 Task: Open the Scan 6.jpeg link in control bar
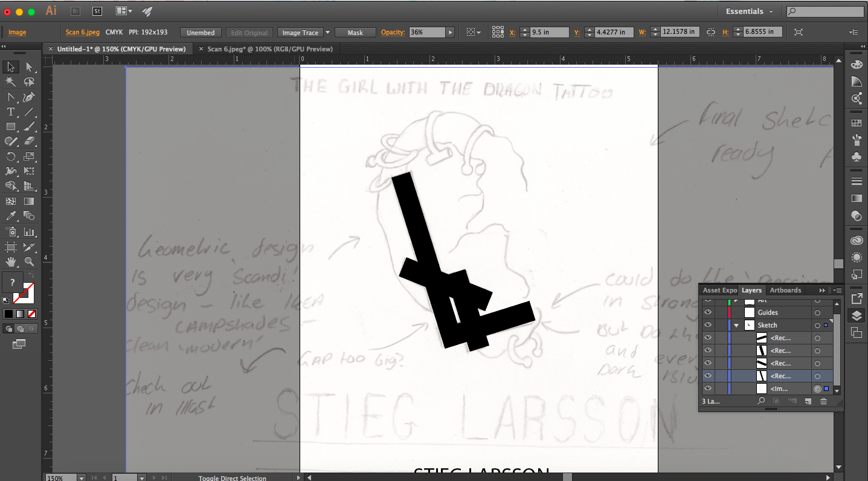83,33
